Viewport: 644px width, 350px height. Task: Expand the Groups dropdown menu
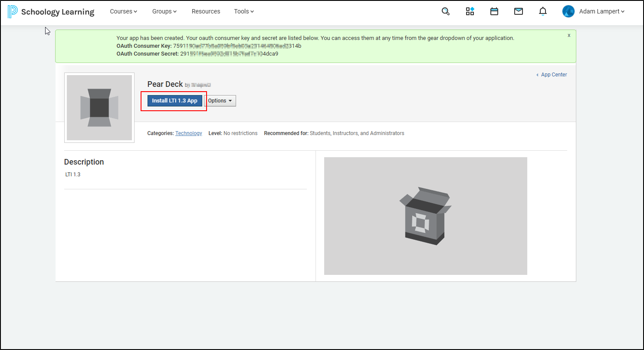[164, 11]
